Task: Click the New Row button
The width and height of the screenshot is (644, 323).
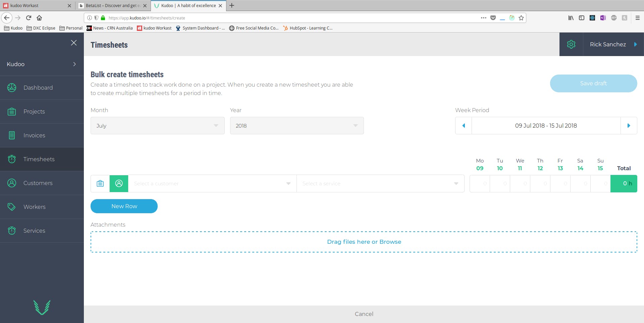Action: 124,206
